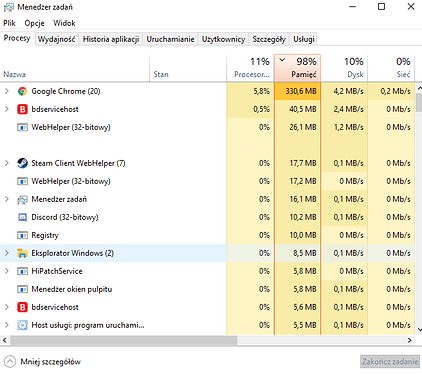Image resolution: width=422 pixels, height=374 pixels.
Task: Click the red bdservicehost icon using 40,5 MB
Action: tap(22, 109)
